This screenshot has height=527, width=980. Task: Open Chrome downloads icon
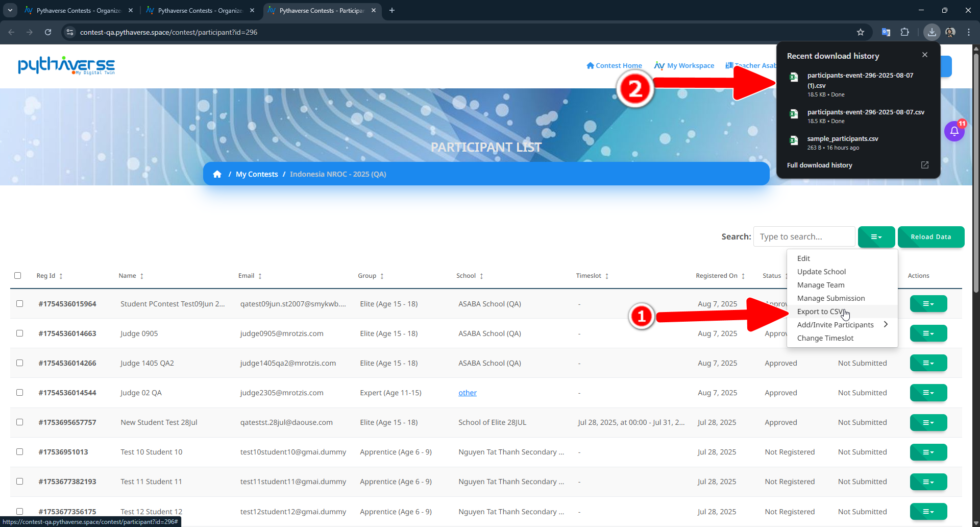pos(932,32)
